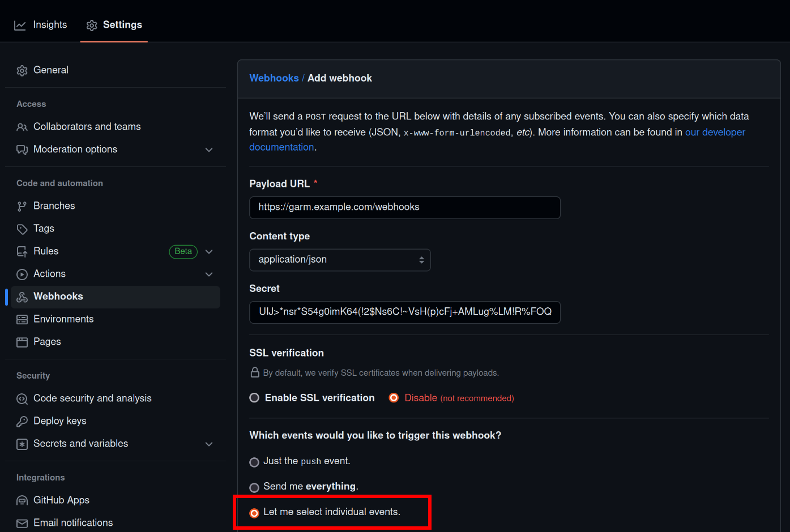Open the Content type application/json dropdown
This screenshot has height=532, width=790.
tap(340, 260)
